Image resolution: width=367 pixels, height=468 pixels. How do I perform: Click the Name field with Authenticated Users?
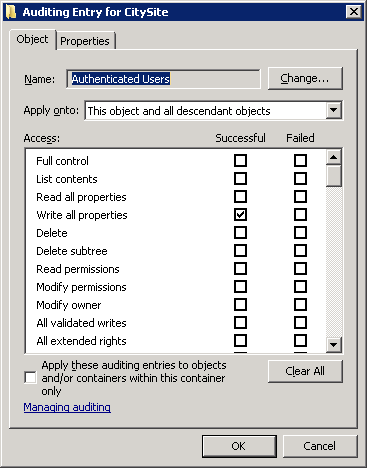click(x=163, y=79)
